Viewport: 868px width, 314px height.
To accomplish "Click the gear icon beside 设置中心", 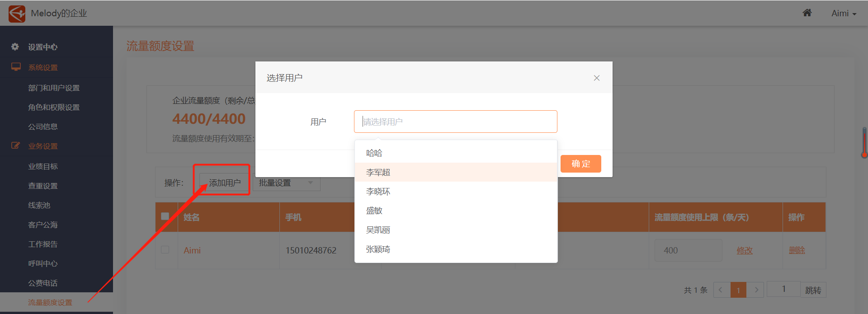I will (x=15, y=47).
